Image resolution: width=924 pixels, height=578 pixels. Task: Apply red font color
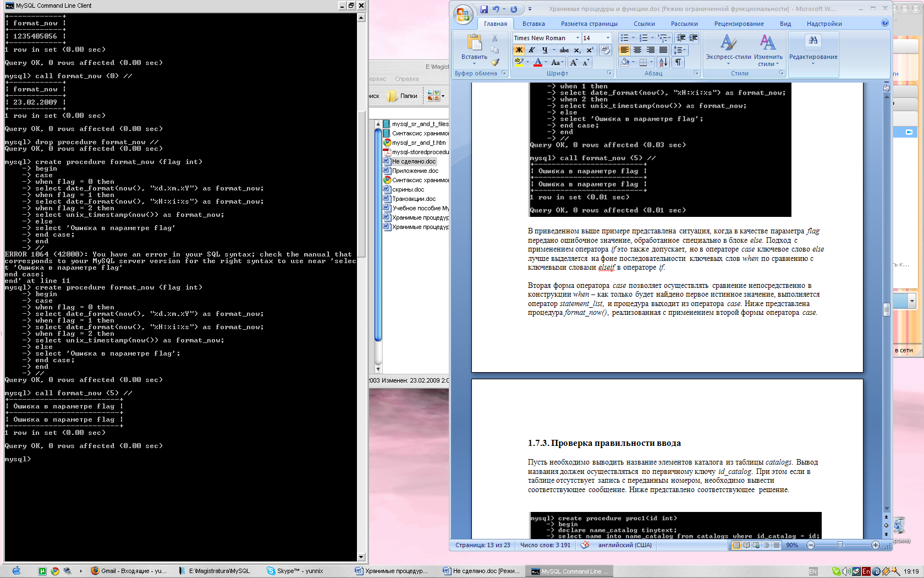538,62
